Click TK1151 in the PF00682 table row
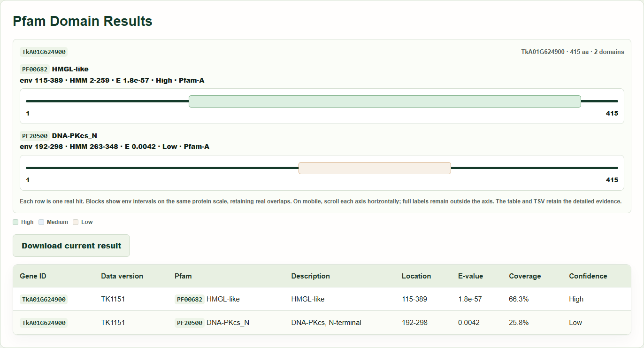 tap(113, 299)
